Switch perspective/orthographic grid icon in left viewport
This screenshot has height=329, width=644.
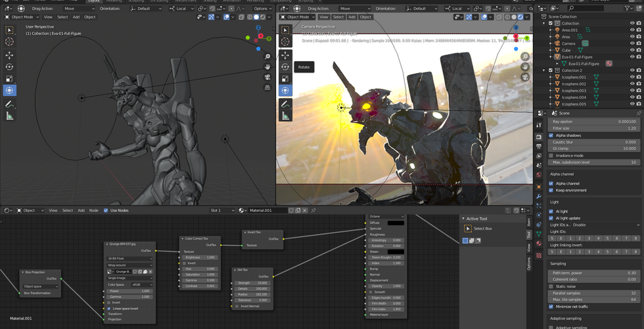267,88
